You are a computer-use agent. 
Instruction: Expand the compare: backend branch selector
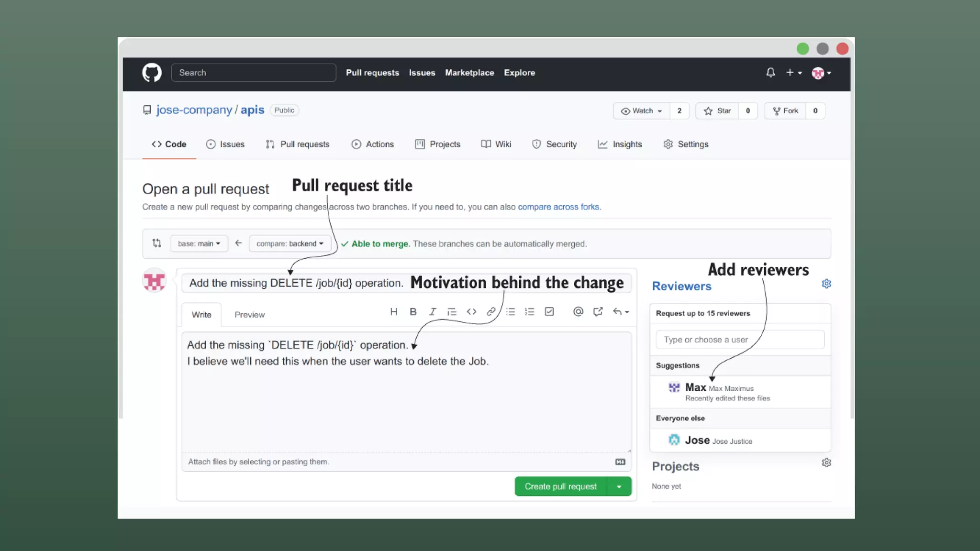tap(290, 243)
